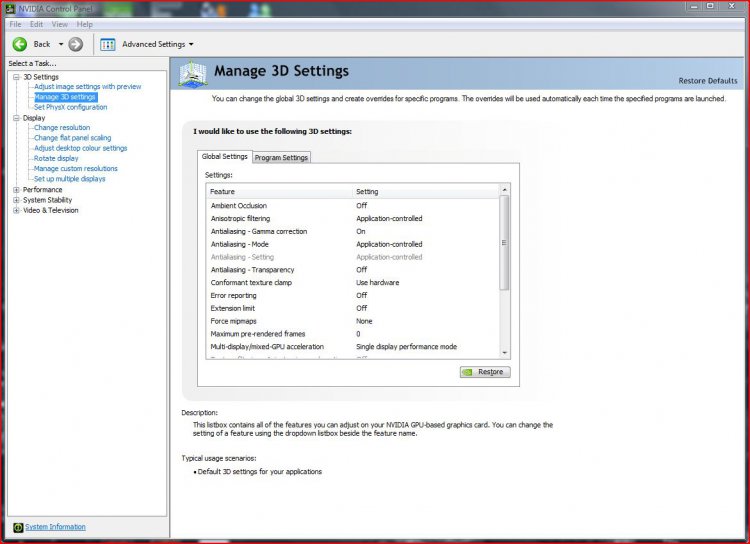Select the Error reporting row
The height and width of the screenshot is (544, 750).
click(x=353, y=296)
